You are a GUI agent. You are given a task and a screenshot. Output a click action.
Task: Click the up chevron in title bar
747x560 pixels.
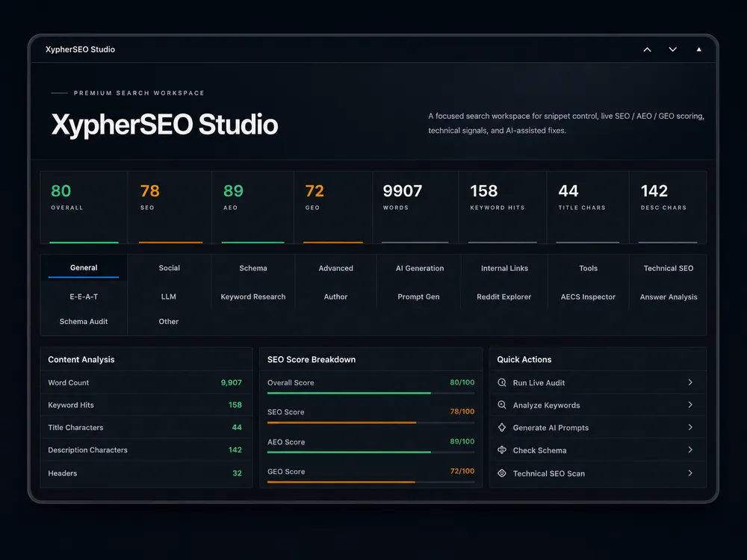(x=647, y=49)
